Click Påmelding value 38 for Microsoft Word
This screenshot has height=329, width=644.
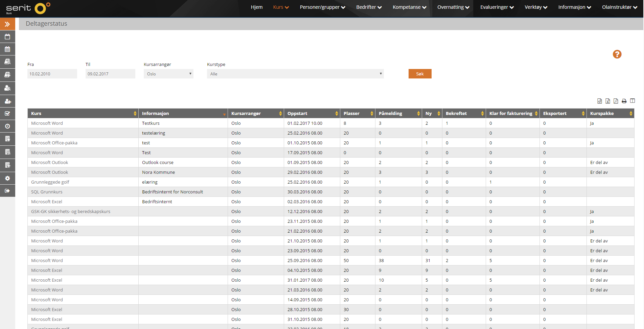coord(381,260)
